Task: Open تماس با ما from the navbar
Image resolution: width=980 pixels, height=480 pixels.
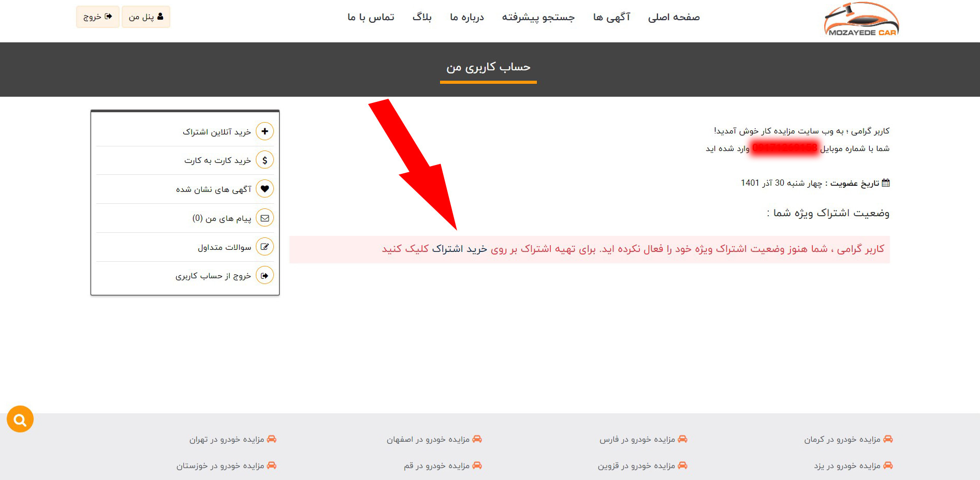Action: coord(371,17)
